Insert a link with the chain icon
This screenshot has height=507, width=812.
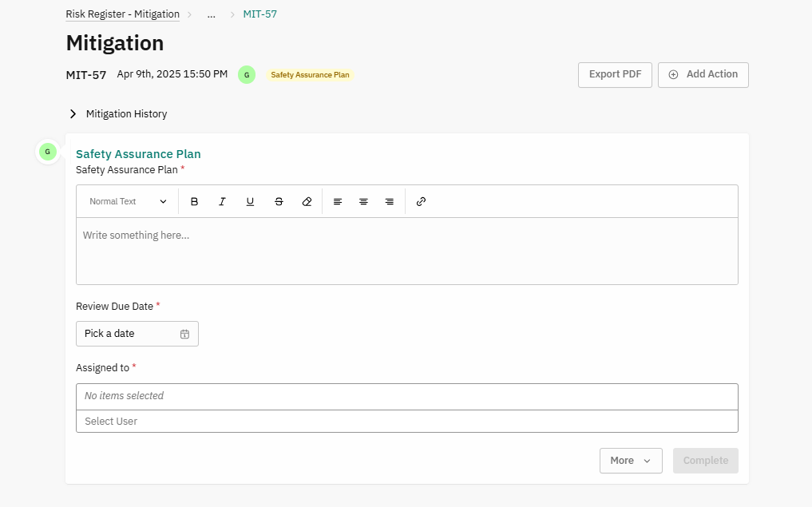pyautogui.click(x=421, y=201)
